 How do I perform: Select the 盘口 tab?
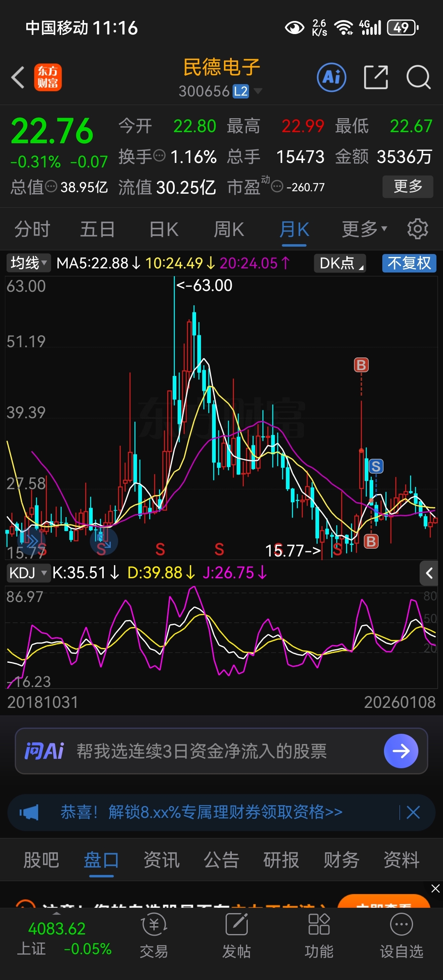[x=101, y=860]
